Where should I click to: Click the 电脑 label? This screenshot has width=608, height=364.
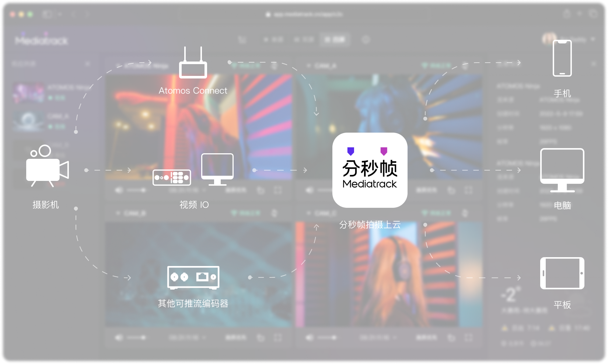coord(562,206)
